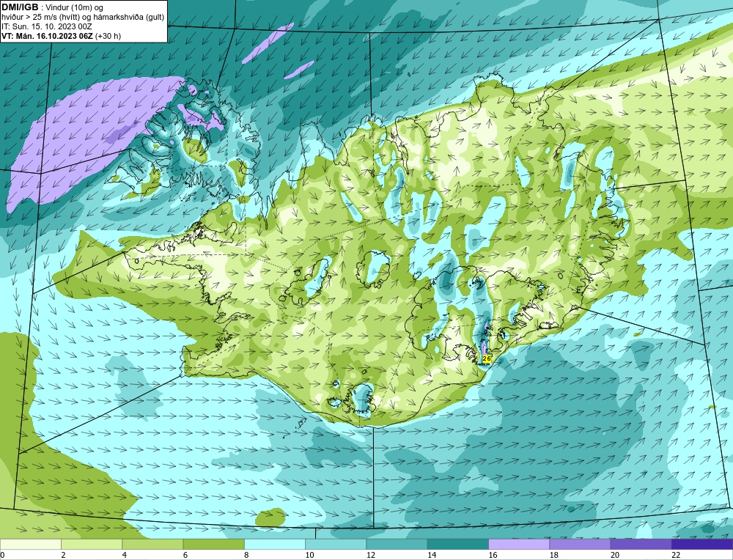Click the pale cyan 8–10 m/s legend swatch
The width and height of the screenshot is (733, 560).
[275, 544]
